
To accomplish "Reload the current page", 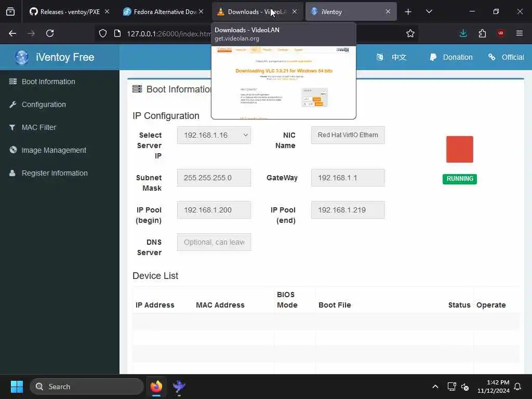I will pos(50,33).
